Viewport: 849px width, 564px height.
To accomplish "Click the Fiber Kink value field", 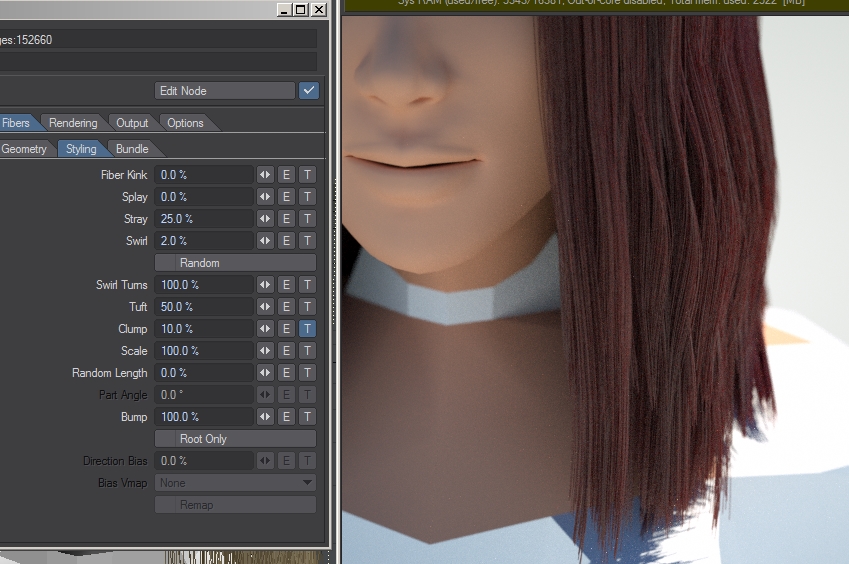I will point(204,175).
